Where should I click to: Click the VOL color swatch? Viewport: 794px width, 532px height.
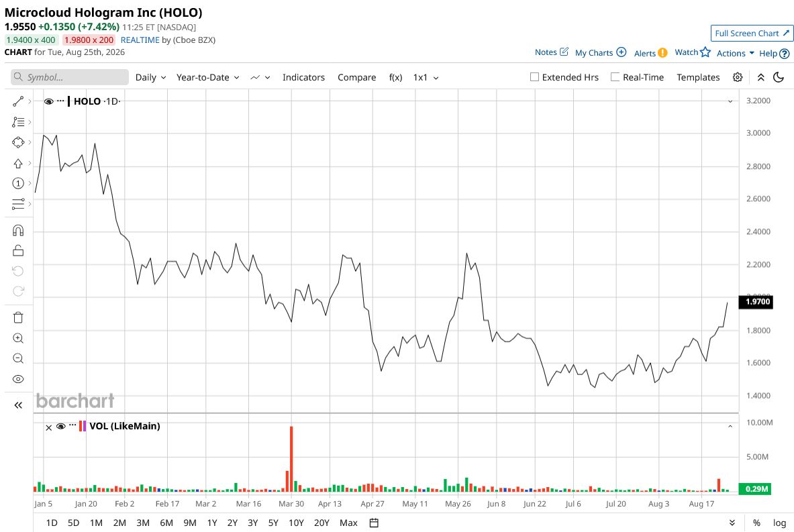click(83, 426)
